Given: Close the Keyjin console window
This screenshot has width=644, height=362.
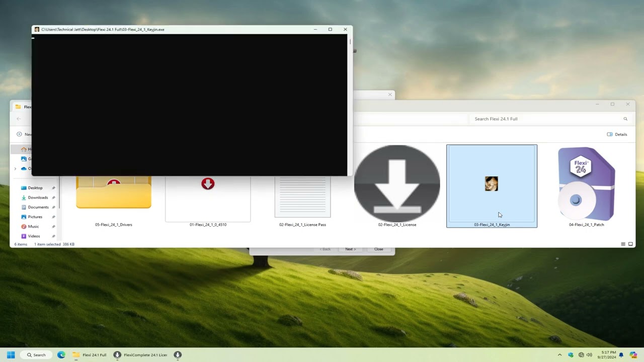Looking at the screenshot, I should [345, 30].
